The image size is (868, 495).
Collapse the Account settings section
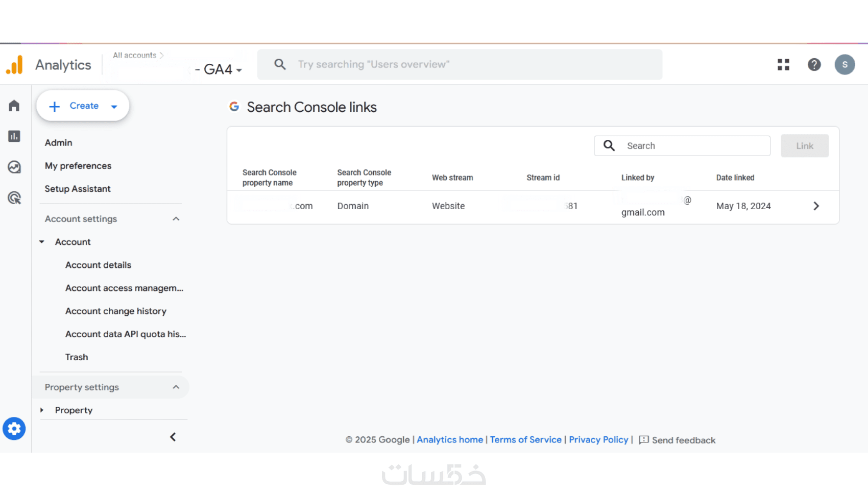coord(176,219)
